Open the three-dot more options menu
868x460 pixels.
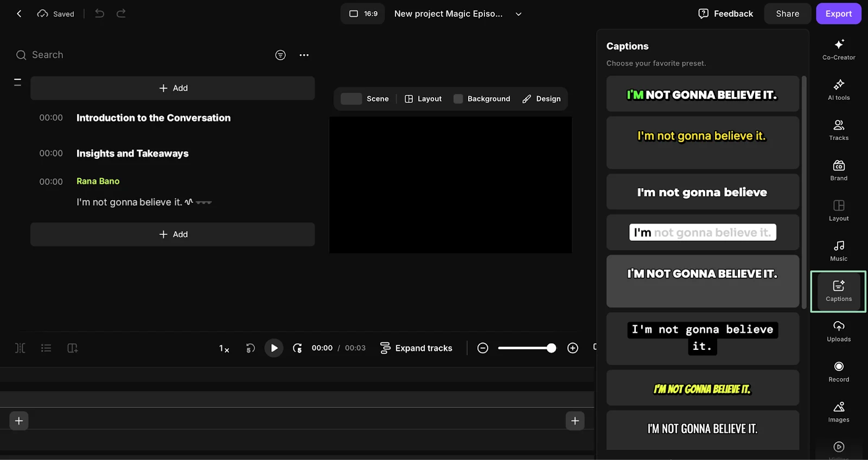pyautogui.click(x=304, y=55)
